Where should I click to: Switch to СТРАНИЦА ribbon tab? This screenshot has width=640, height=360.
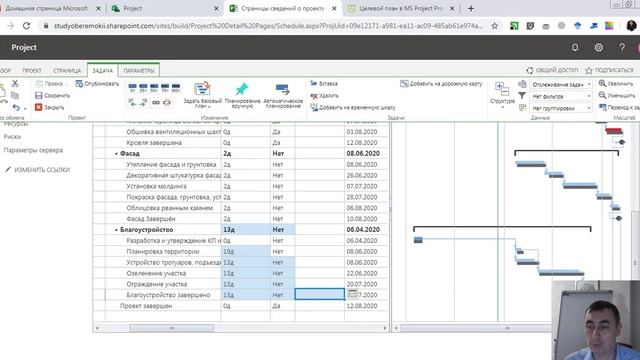point(67,71)
